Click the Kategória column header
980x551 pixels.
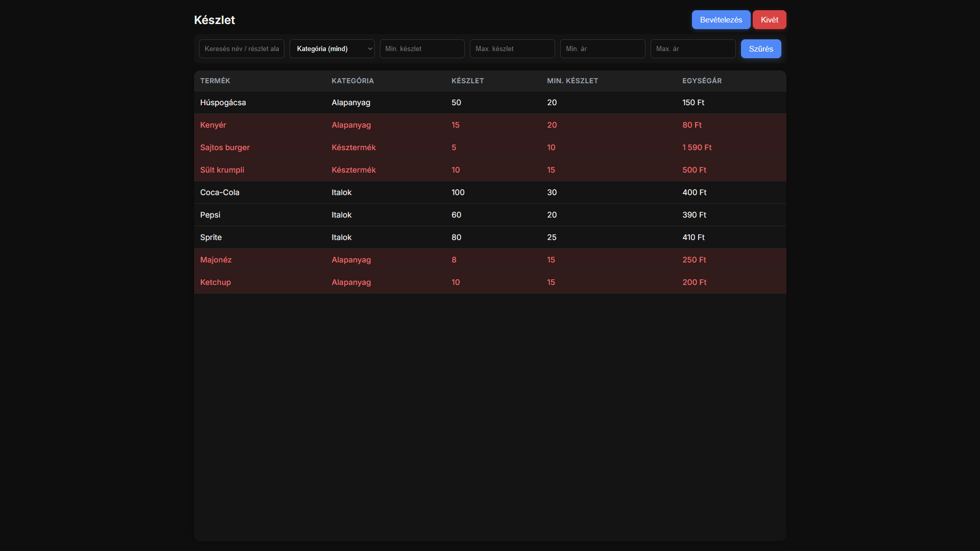tap(352, 81)
